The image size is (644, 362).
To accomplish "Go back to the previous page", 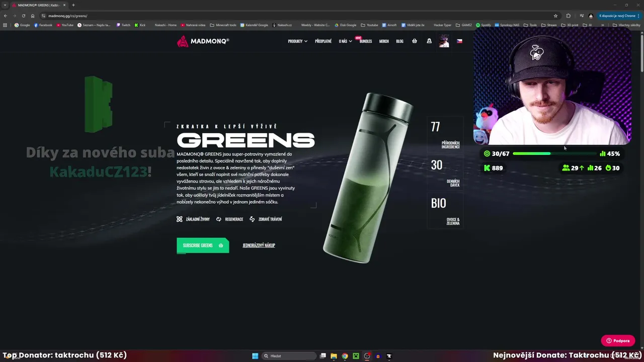I will (6, 16).
